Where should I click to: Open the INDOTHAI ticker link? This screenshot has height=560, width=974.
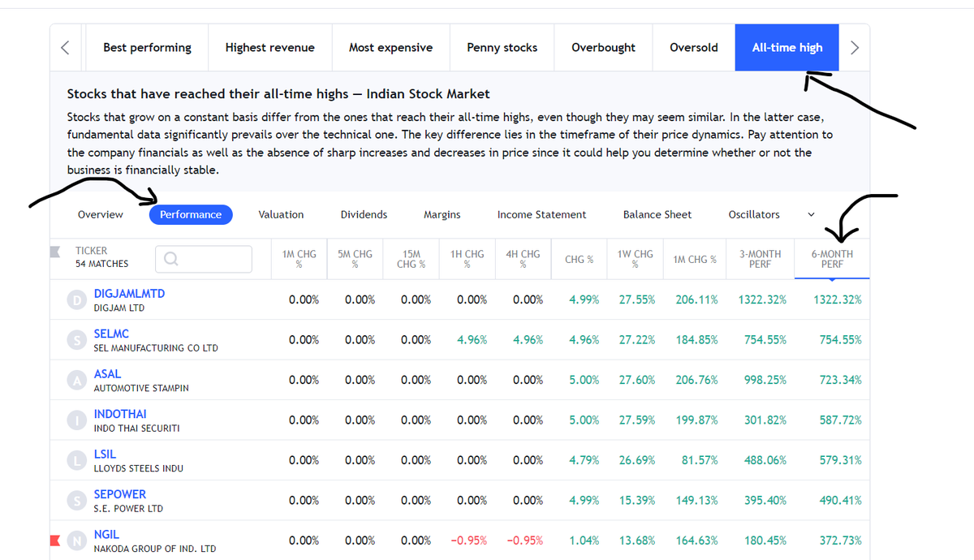pyautogui.click(x=120, y=414)
